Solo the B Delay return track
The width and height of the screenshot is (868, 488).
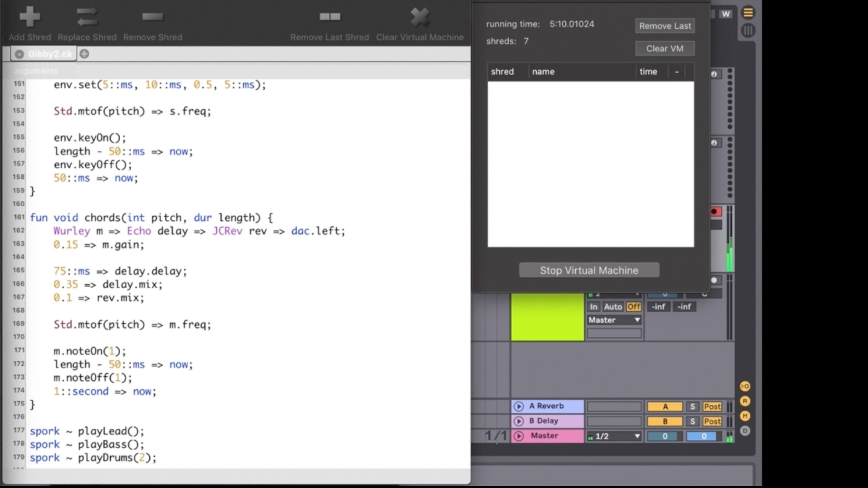coord(692,421)
